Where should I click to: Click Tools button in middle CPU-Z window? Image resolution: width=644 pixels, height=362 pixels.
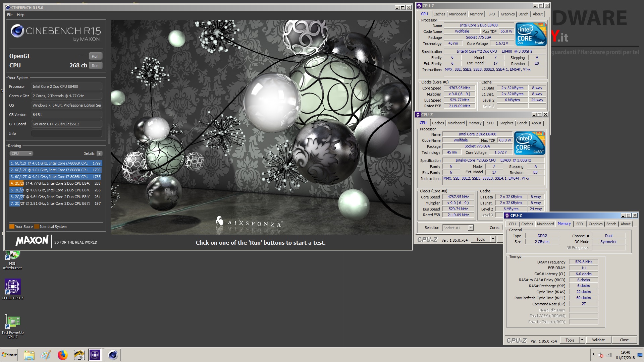tap(481, 239)
